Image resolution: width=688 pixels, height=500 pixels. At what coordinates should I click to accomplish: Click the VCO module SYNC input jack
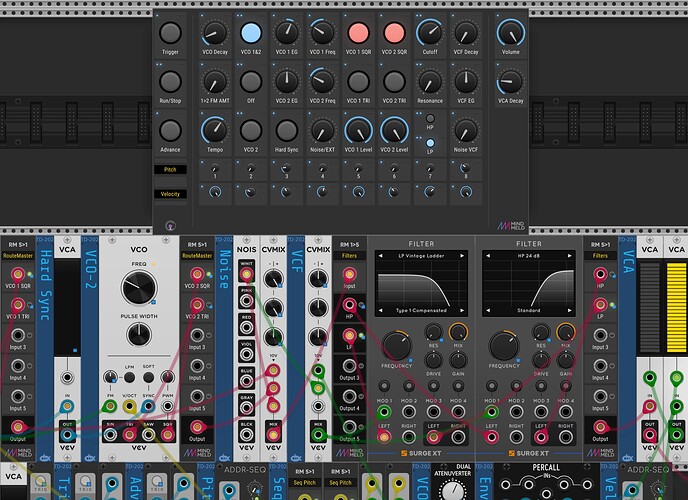(148, 406)
